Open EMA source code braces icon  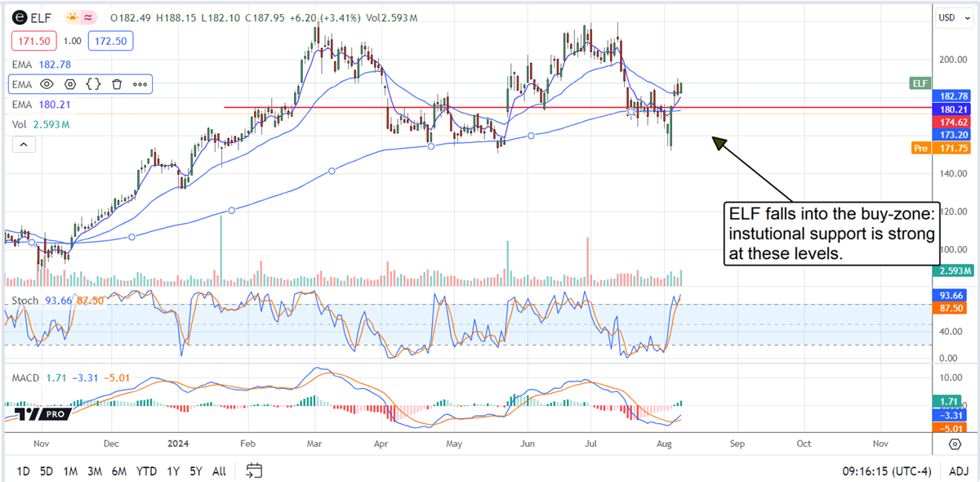point(93,83)
